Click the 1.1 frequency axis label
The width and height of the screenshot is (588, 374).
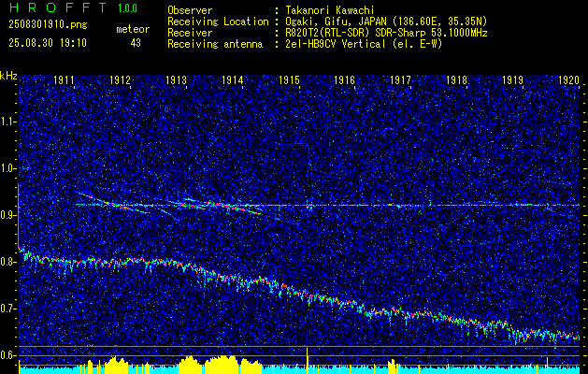pyautogui.click(x=8, y=122)
